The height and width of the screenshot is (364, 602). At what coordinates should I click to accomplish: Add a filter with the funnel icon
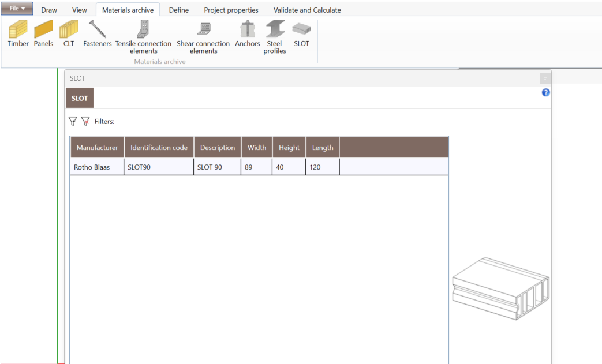pyautogui.click(x=73, y=121)
